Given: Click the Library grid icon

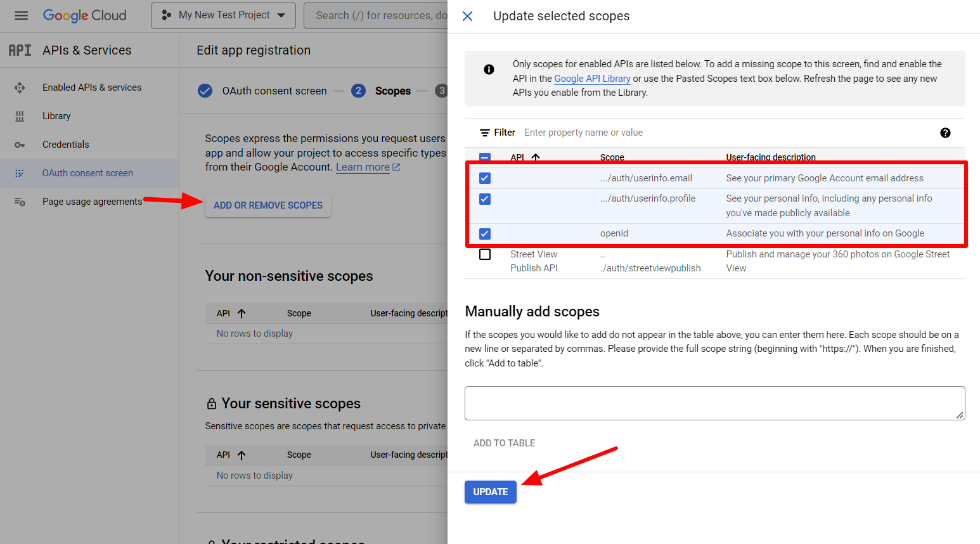Looking at the screenshot, I should click(20, 116).
